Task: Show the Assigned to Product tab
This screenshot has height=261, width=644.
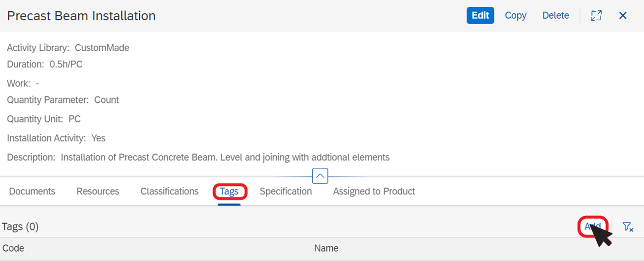Action: pyautogui.click(x=374, y=191)
